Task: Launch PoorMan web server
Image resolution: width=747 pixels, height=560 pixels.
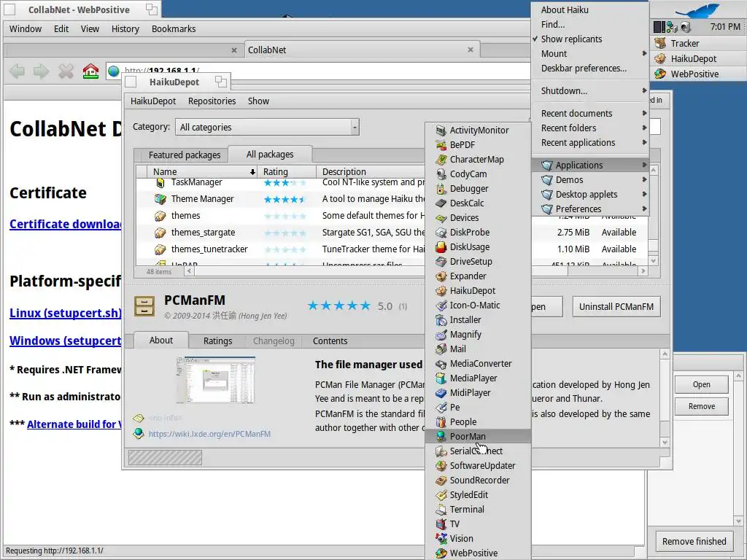Action: [478, 436]
